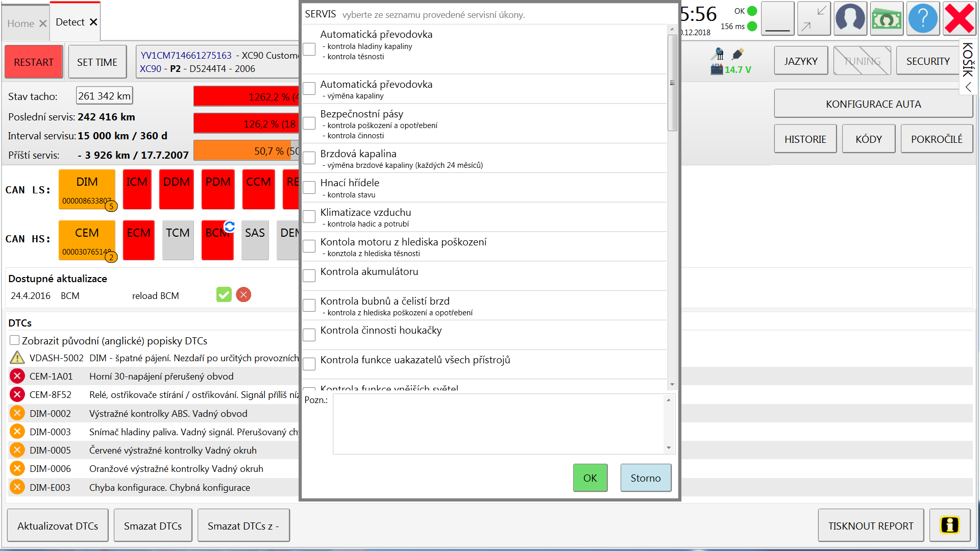Click the resize arrows window icon
Image resolution: width=980 pixels, height=551 pixels.
point(814,19)
